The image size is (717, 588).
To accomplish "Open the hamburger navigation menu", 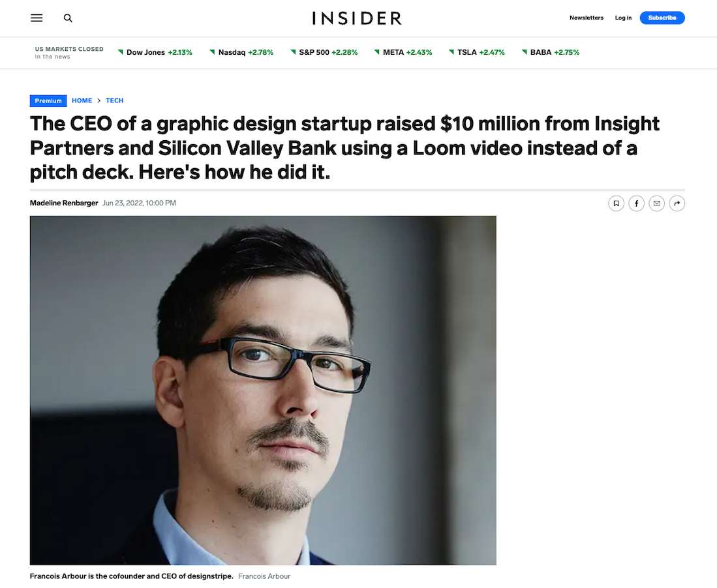I will click(37, 18).
